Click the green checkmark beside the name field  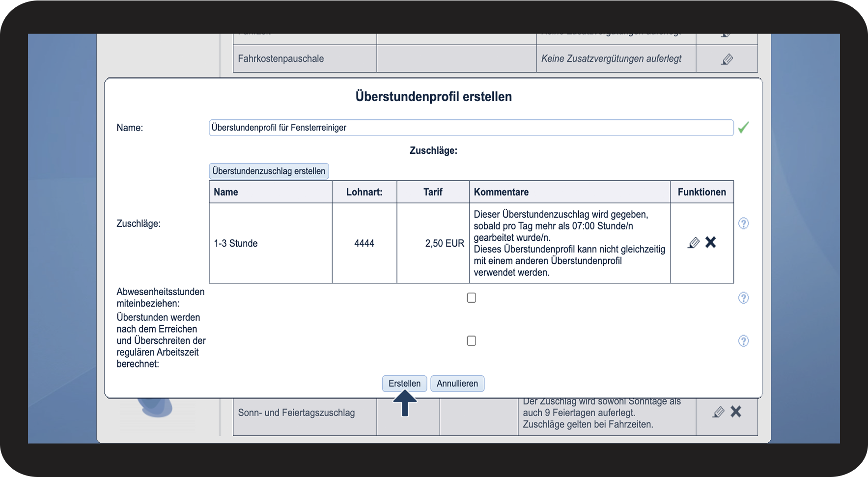743,128
